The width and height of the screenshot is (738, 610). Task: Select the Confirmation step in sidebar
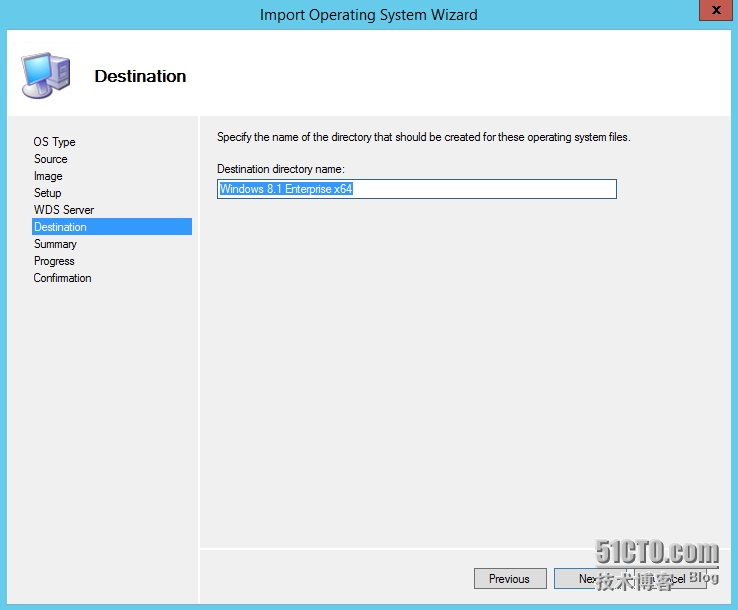pos(62,278)
